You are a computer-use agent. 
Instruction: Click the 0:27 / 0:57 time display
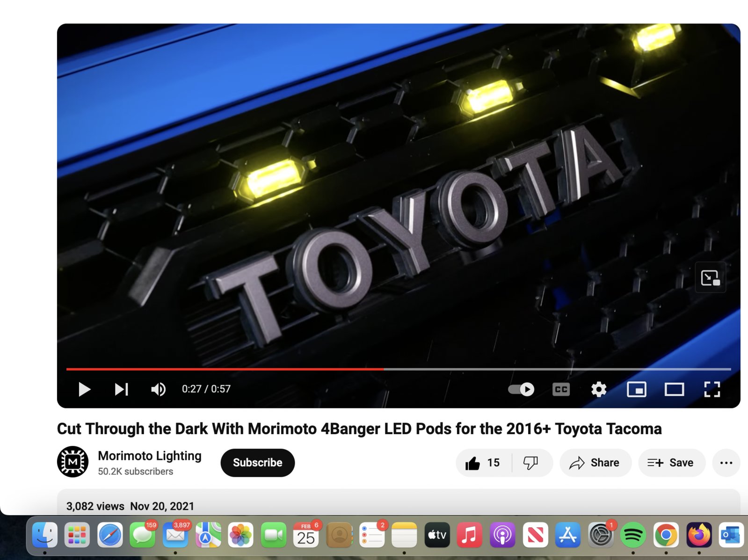pyautogui.click(x=206, y=389)
